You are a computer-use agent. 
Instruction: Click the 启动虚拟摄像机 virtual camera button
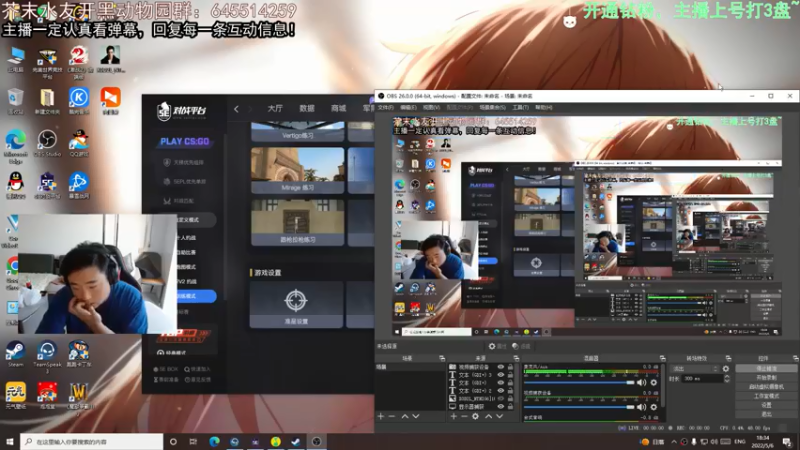point(766,387)
